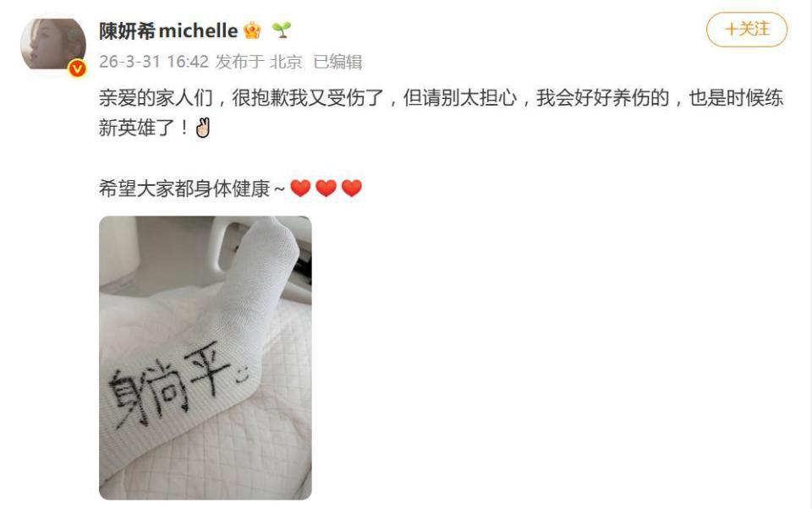Click the last red heart emoji
Image resolution: width=812 pixels, height=509 pixels.
click(352, 188)
